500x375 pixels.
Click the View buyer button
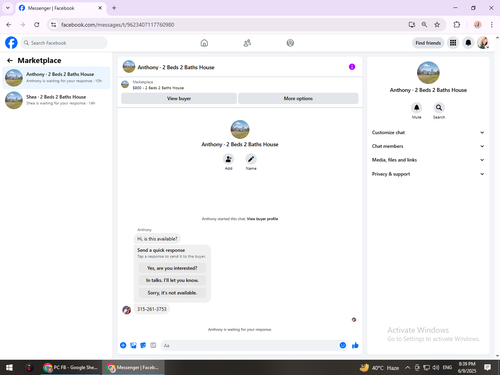click(x=179, y=98)
